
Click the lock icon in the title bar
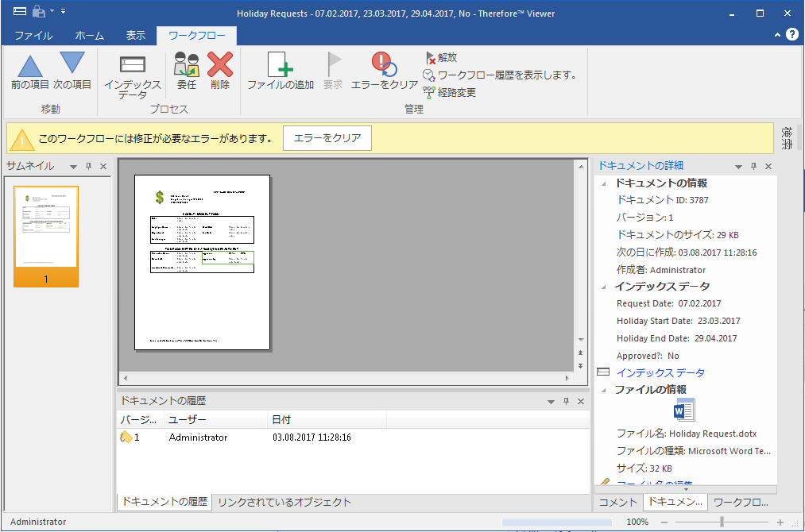pos(39,11)
